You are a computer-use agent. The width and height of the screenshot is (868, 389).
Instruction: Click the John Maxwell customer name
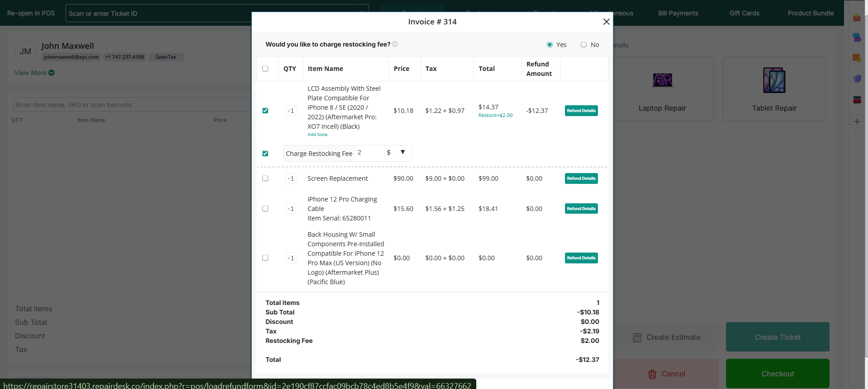click(x=67, y=46)
